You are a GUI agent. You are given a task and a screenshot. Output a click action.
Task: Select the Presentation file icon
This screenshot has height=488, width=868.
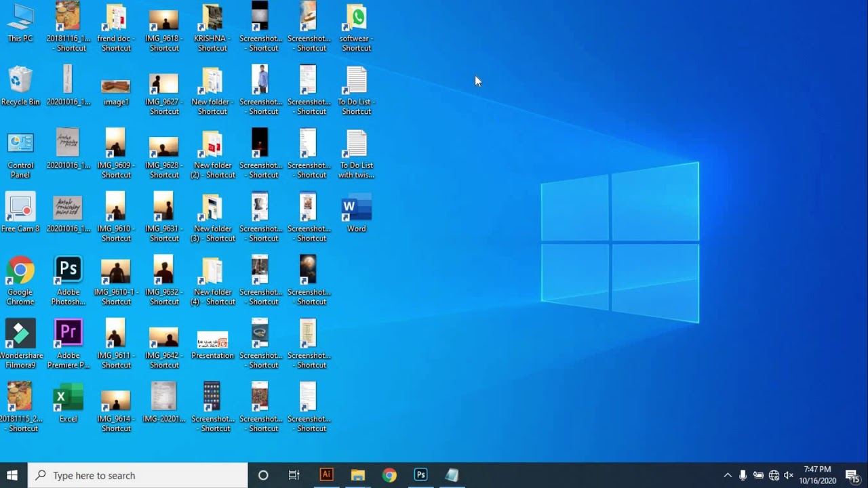coord(212,344)
